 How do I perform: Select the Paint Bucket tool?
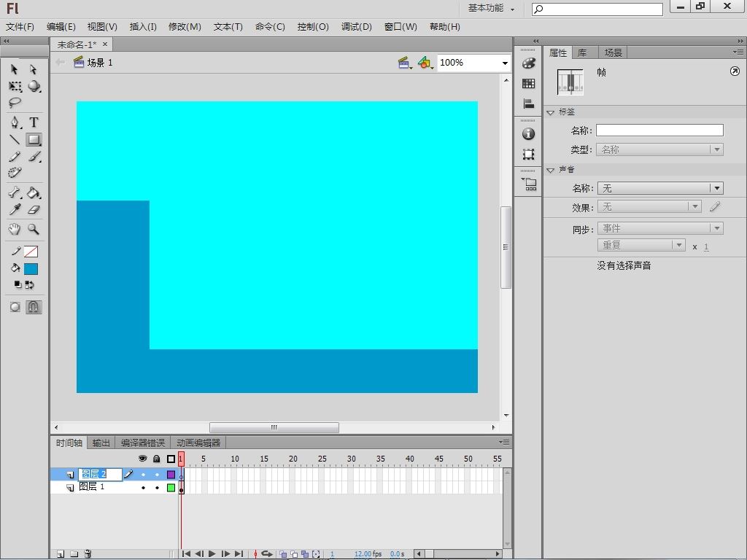34,192
